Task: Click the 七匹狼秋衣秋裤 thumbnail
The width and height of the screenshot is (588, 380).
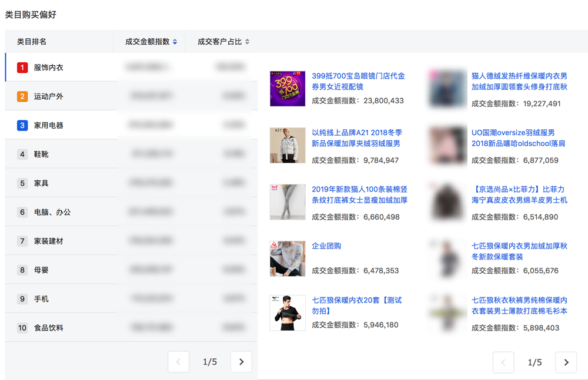Action: click(447, 313)
